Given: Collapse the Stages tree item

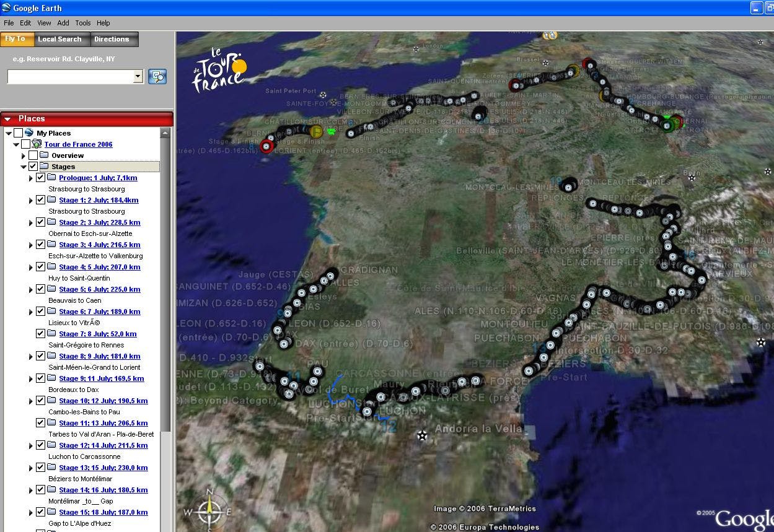Looking at the screenshot, I should [24, 166].
